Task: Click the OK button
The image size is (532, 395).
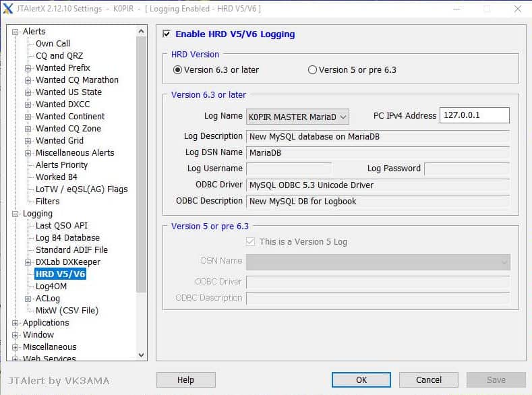Action: [361, 379]
